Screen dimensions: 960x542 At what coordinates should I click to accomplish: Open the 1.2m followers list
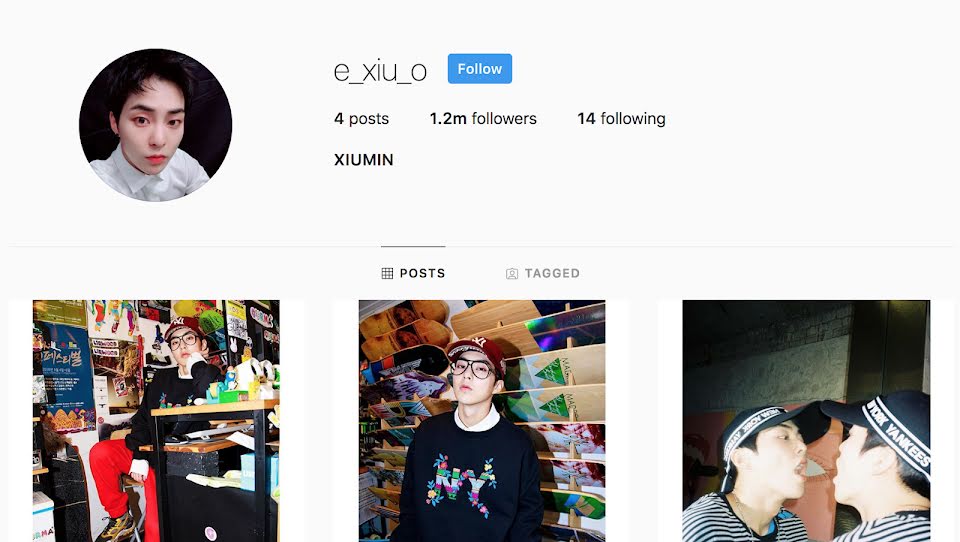[483, 118]
